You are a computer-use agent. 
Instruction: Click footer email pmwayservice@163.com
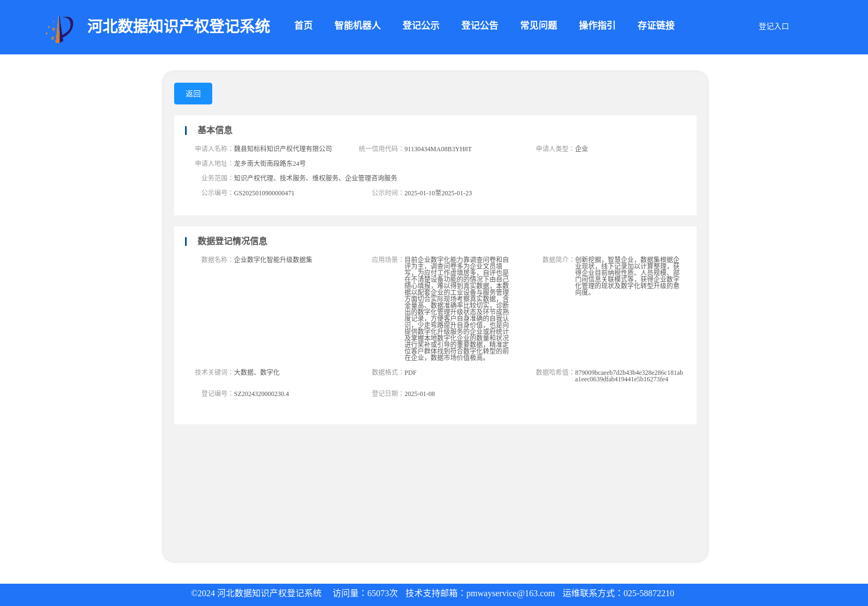(x=510, y=593)
